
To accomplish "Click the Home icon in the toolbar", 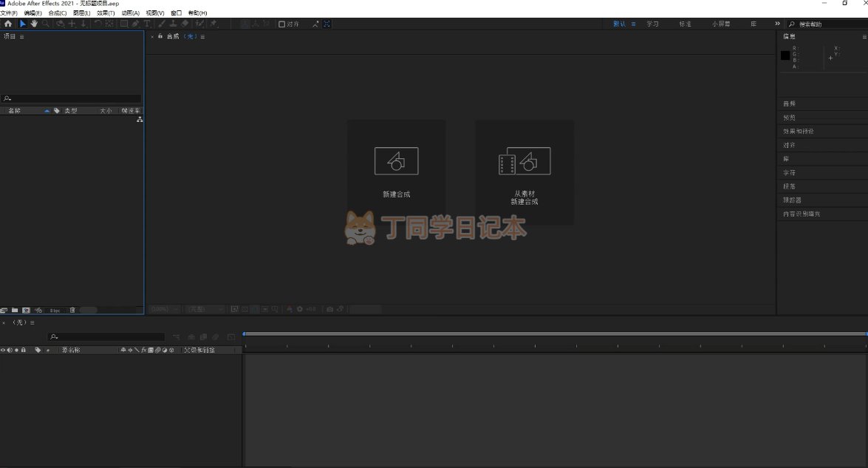I will click(x=7, y=24).
